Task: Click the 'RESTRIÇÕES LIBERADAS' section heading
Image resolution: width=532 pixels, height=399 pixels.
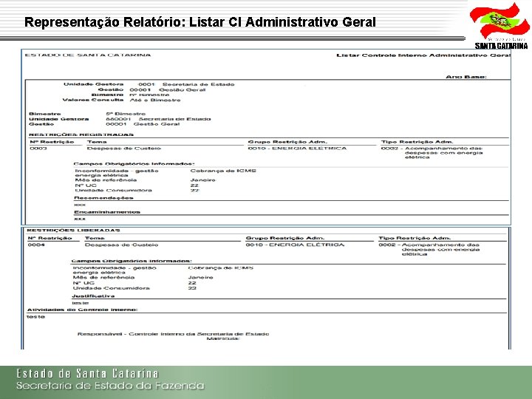Action: 73,231
